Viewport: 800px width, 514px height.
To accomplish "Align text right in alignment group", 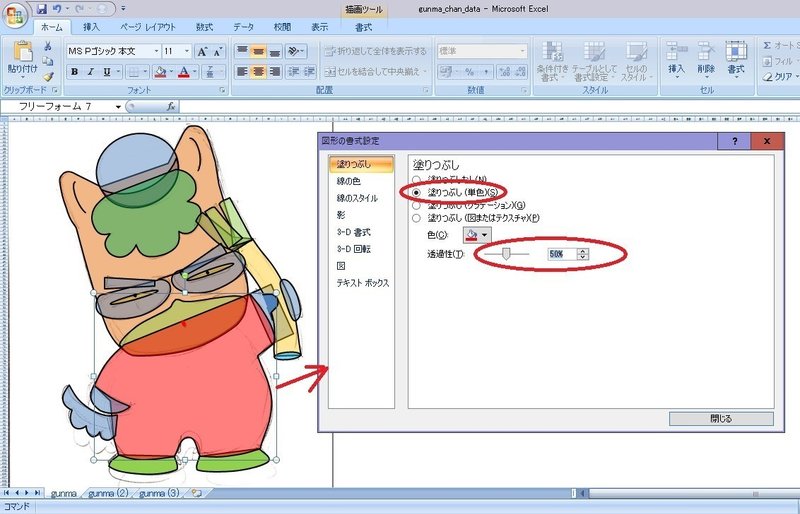I will (x=274, y=71).
